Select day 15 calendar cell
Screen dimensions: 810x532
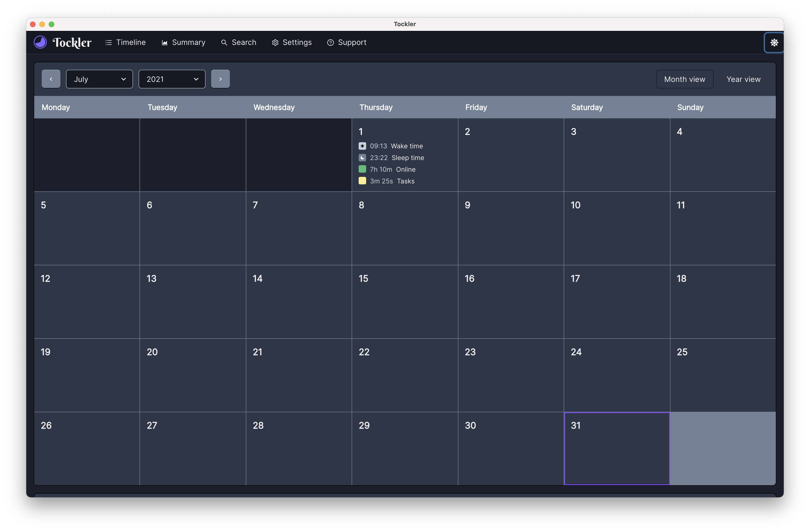tap(404, 301)
